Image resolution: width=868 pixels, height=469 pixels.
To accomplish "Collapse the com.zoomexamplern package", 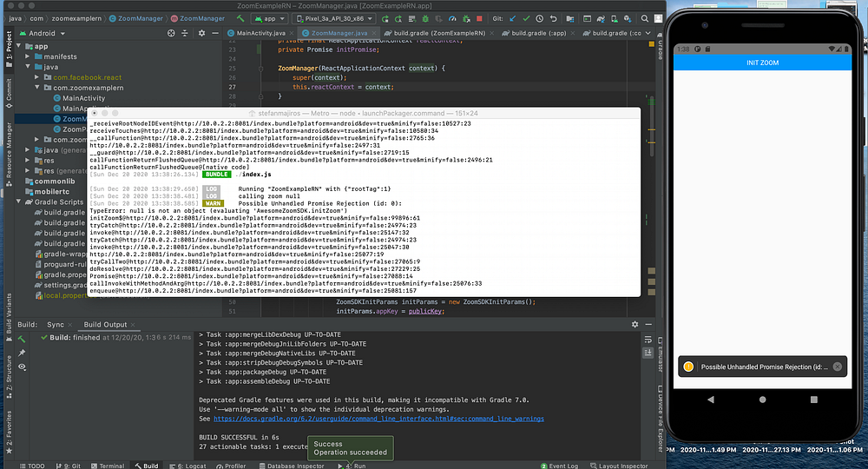I will click(x=36, y=88).
